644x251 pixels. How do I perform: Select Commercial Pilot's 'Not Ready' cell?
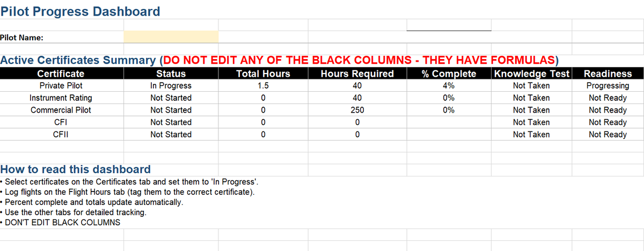608,110
